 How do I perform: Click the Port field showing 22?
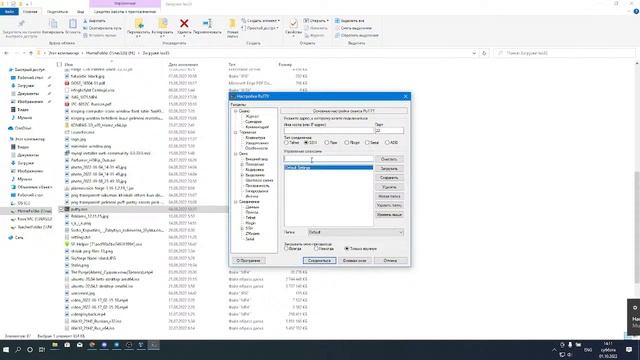pos(389,131)
